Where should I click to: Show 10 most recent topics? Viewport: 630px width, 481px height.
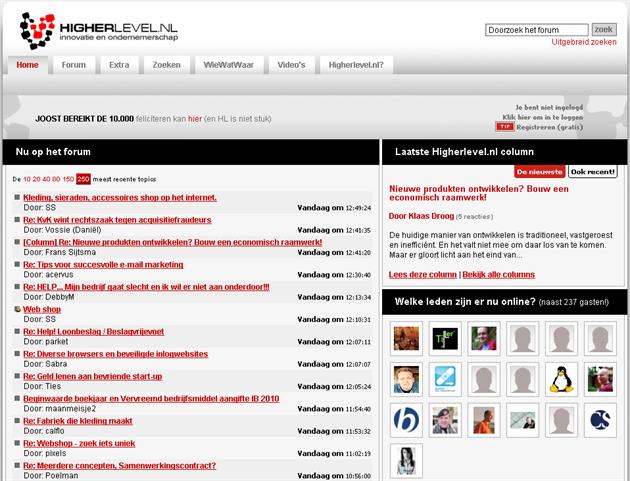click(x=27, y=179)
